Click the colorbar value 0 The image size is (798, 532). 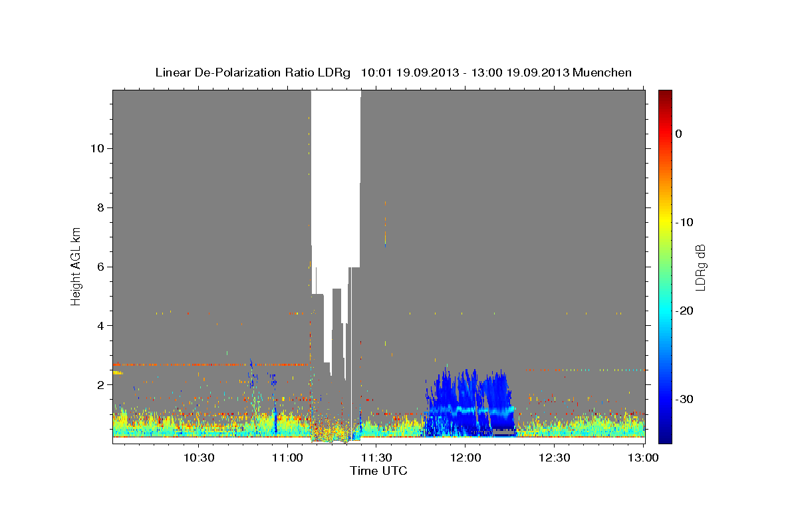point(679,134)
